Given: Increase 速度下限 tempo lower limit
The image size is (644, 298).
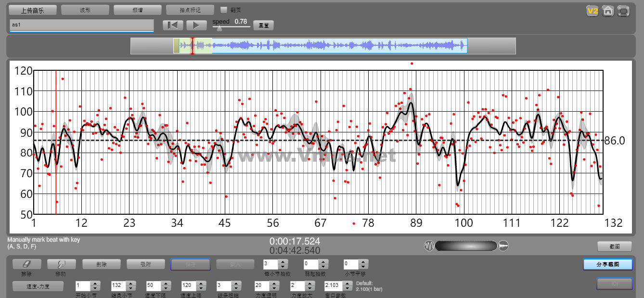Looking at the screenshot, I should pyautogui.click(x=166, y=283).
